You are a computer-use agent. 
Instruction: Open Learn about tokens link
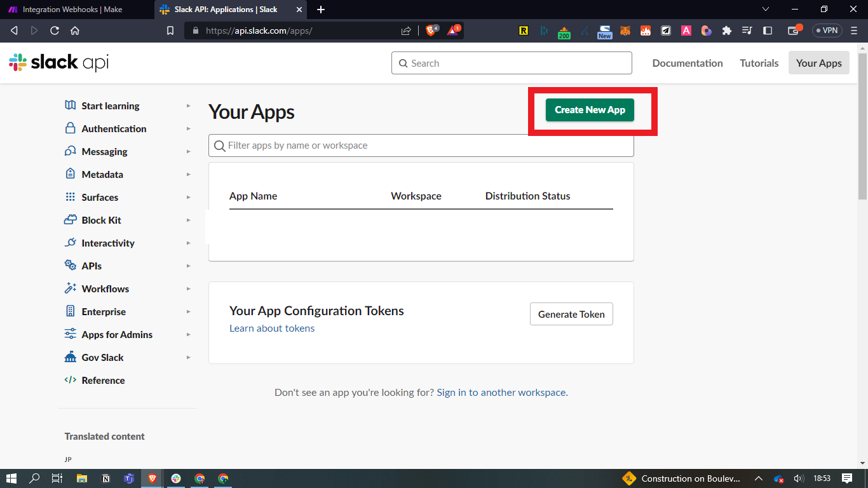click(272, 329)
